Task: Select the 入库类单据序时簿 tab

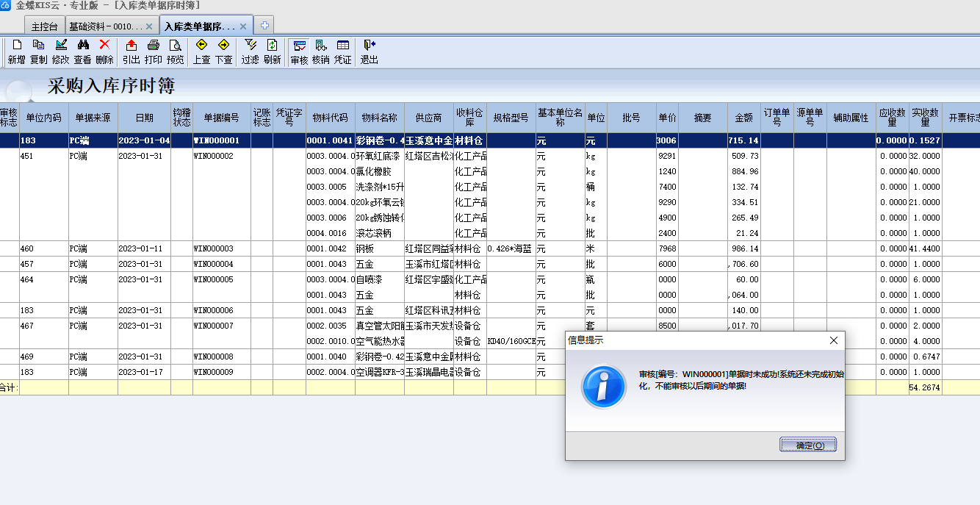Action: 206,26
